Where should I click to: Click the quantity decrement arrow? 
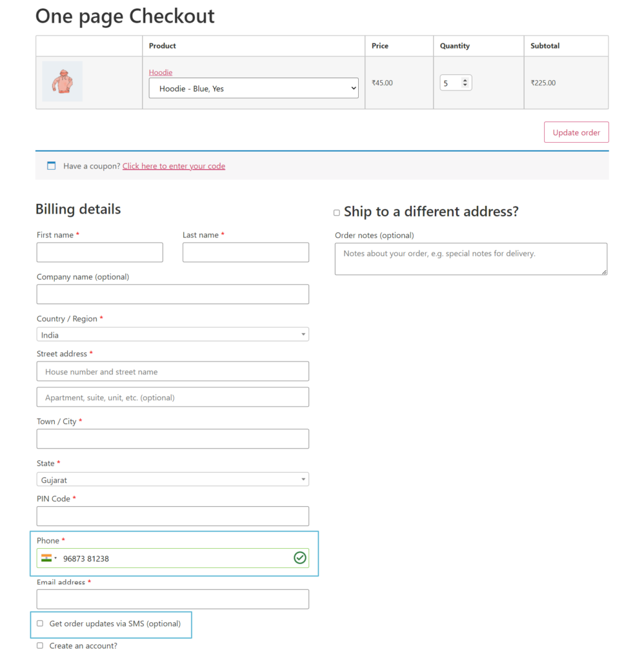click(465, 85)
